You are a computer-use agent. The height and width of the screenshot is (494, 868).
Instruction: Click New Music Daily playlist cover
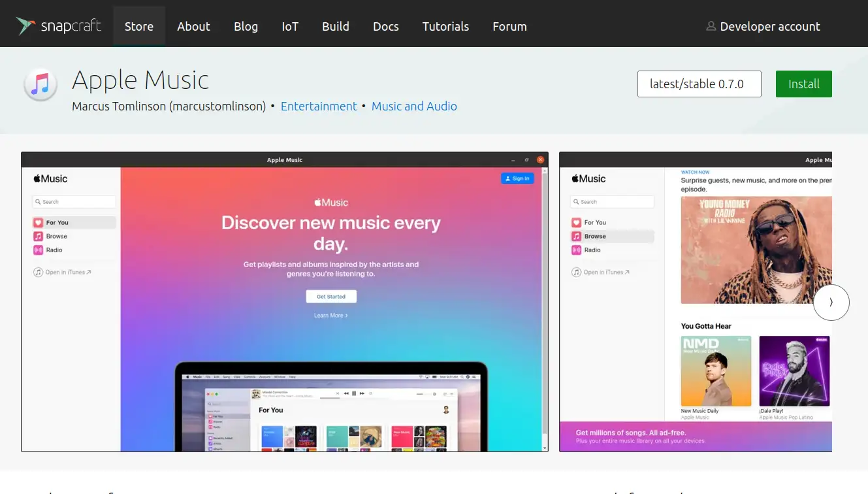click(x=716, y=371)
